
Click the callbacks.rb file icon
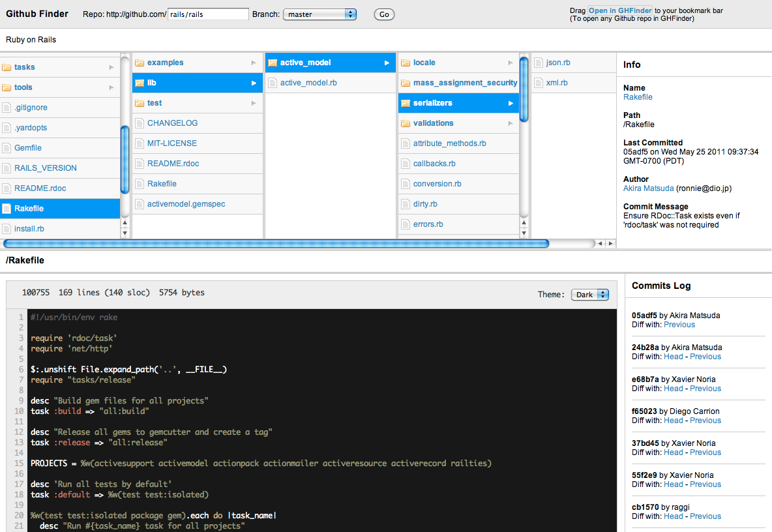coord(405,164)
